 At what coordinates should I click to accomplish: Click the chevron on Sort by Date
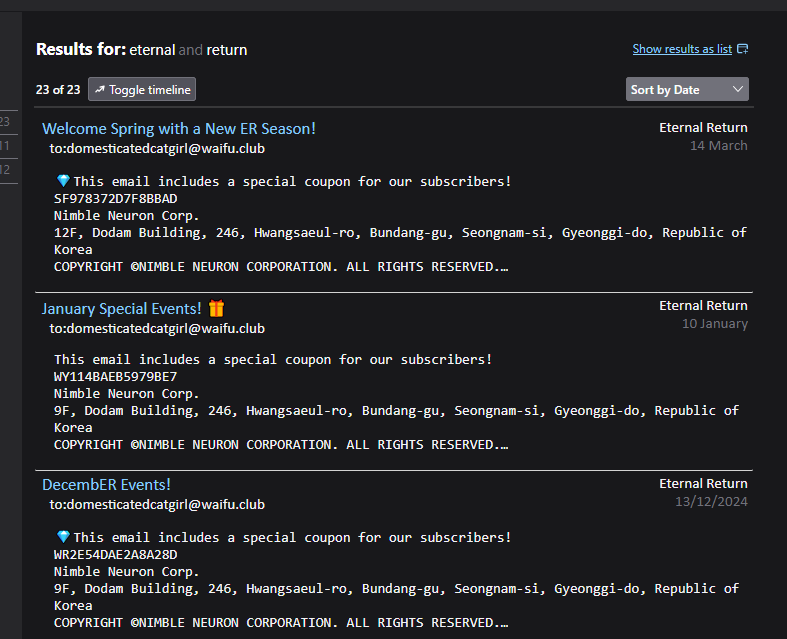[737, 89]
